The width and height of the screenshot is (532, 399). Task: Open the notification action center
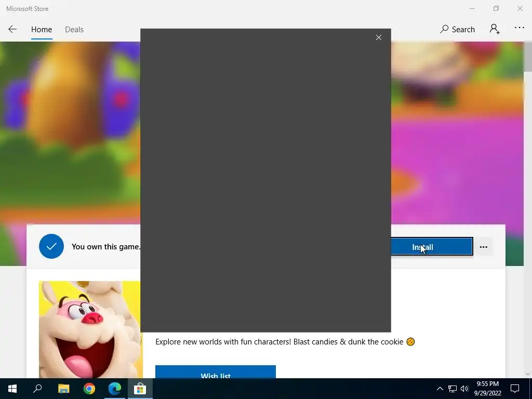515,389
